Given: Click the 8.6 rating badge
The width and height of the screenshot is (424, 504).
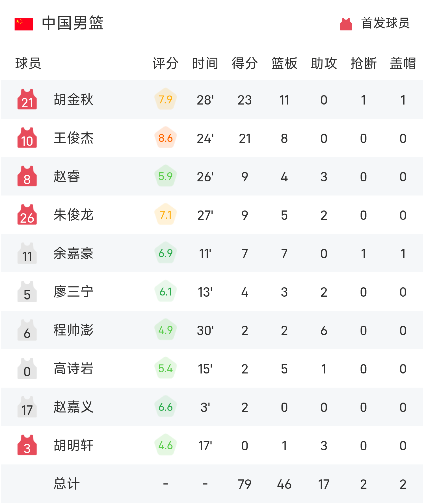Looking at the screenshot, I should tap(166, 138).
